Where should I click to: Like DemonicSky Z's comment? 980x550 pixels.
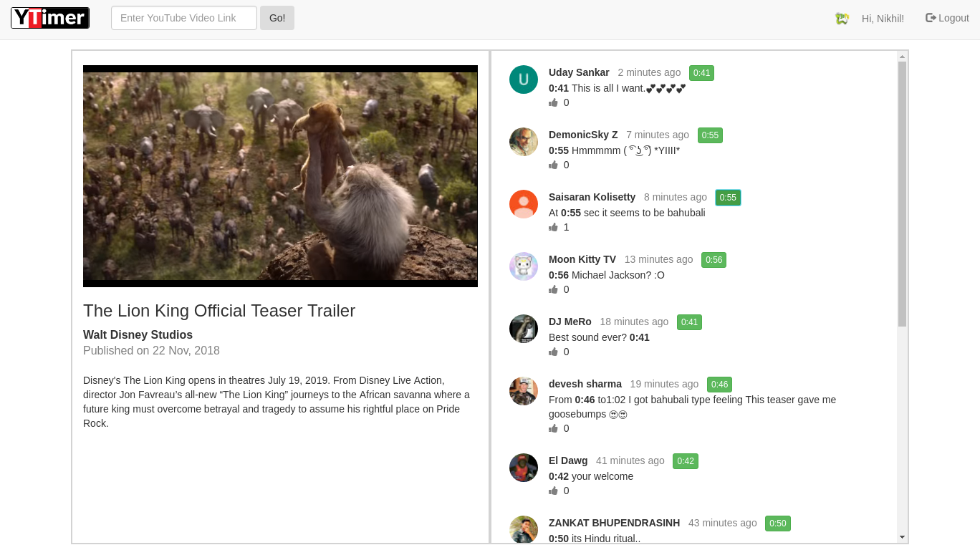click(x=553, y=165)
